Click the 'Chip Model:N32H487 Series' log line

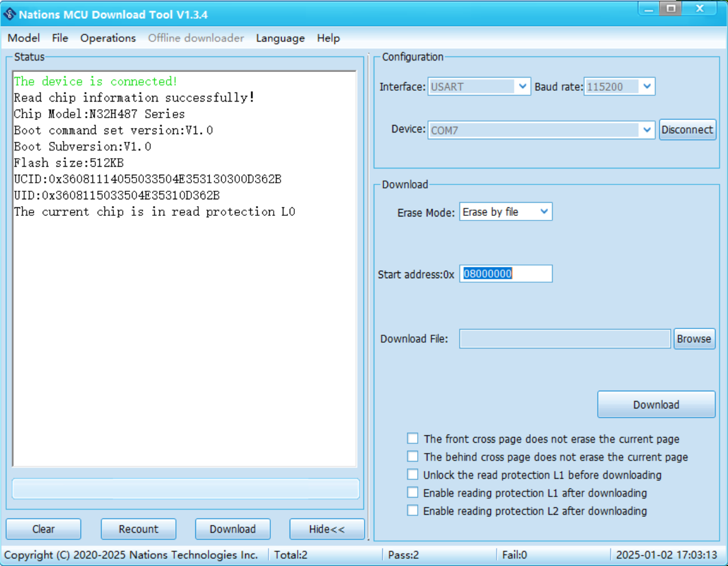tap(99, 114)
